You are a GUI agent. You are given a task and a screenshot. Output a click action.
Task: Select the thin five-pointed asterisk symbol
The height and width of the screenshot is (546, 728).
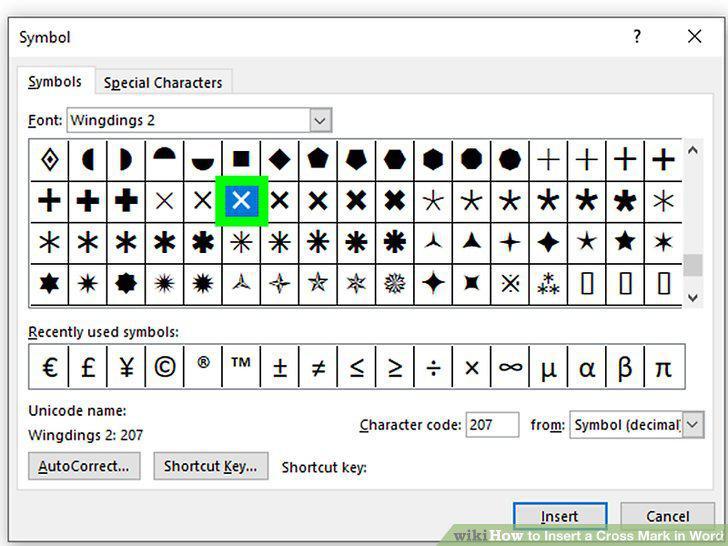tap(433, 201)
